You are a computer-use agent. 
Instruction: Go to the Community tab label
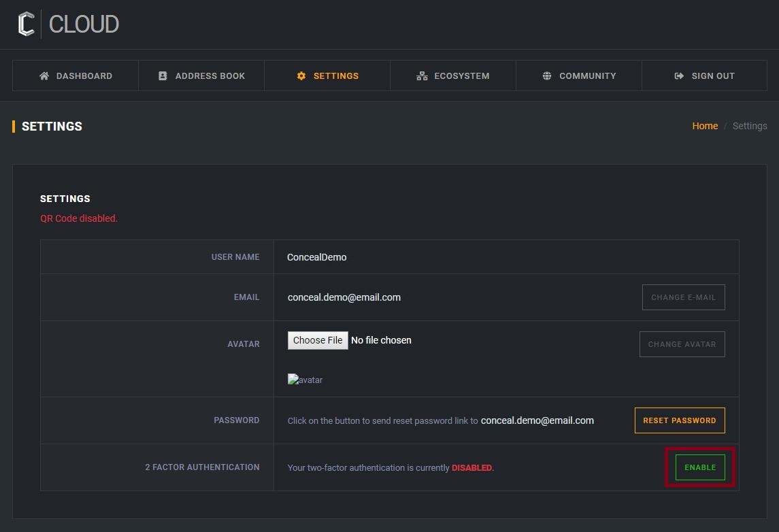(587, 76)
